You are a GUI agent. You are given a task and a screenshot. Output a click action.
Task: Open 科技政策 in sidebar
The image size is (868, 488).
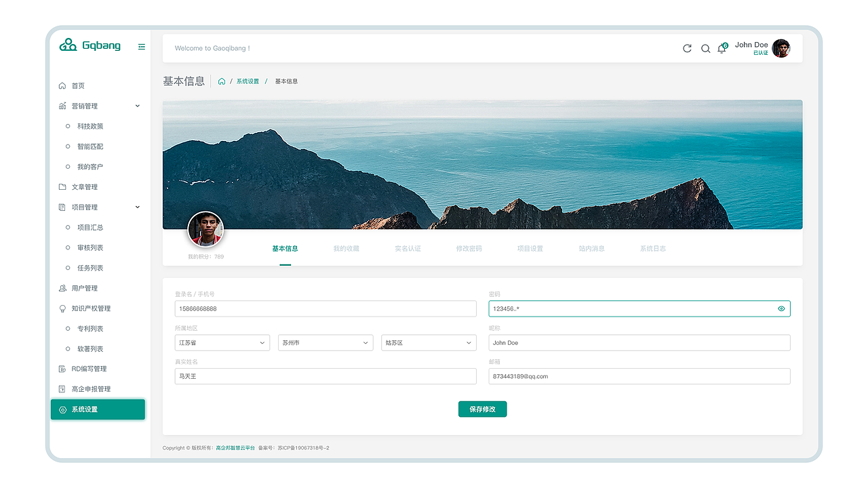pos(90,126)
